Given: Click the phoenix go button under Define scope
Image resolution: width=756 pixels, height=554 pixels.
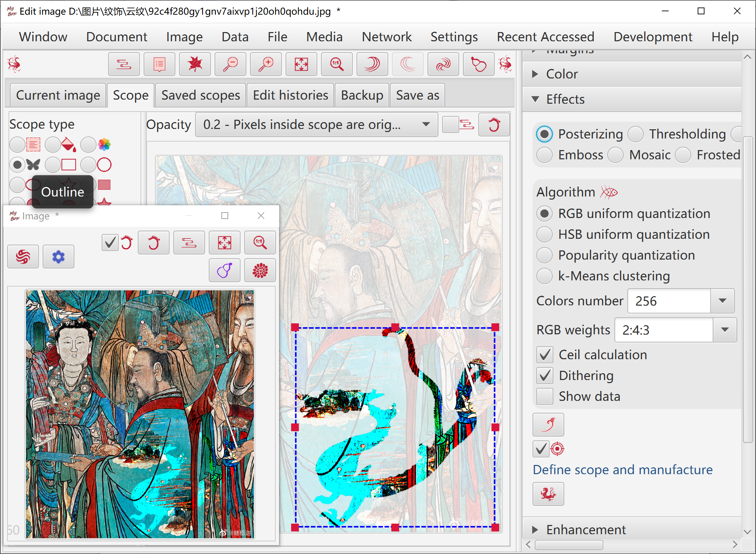Looking at the screenshot, I should pos(548,494).
